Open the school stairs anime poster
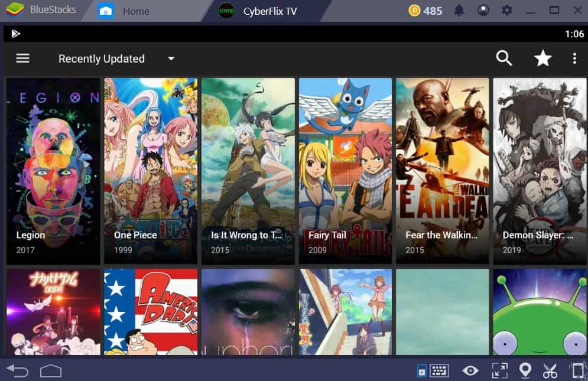Viewport: 588px width, 381px height. coord(345,312)
